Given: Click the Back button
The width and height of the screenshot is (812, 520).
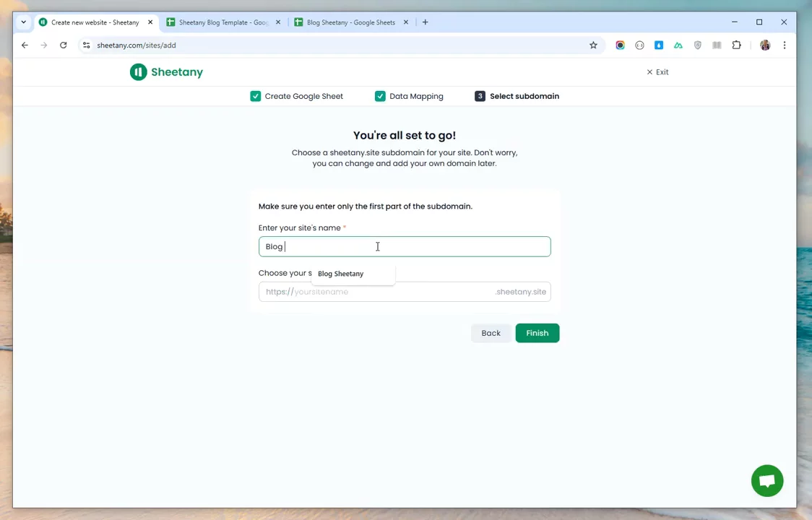Looking at the screenshot, I should tap(491, 333).
